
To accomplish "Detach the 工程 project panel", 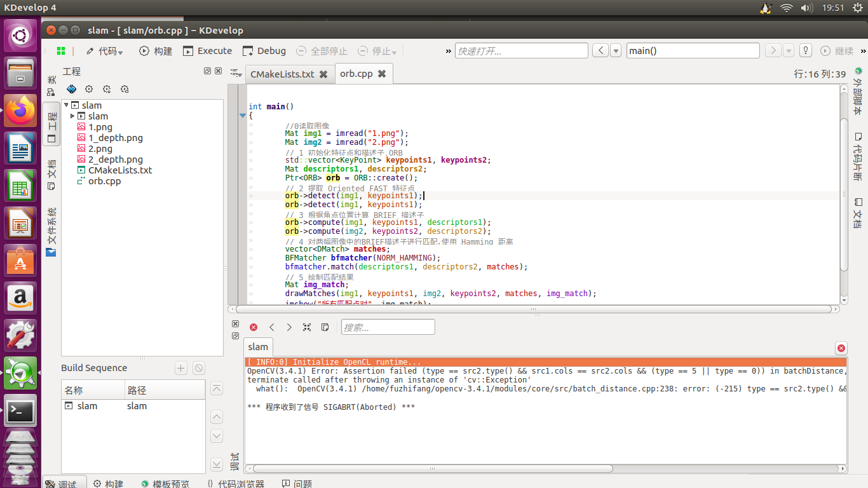I will 207,71.
